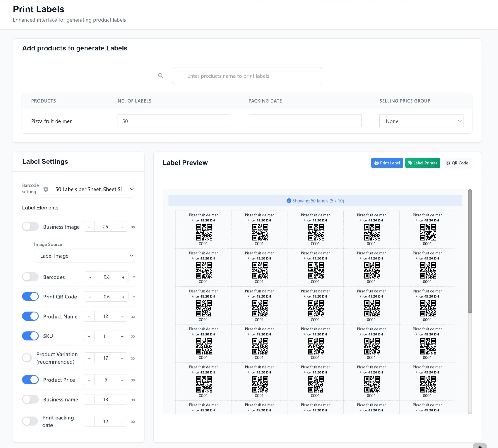Increase Print packing date size

122,422
